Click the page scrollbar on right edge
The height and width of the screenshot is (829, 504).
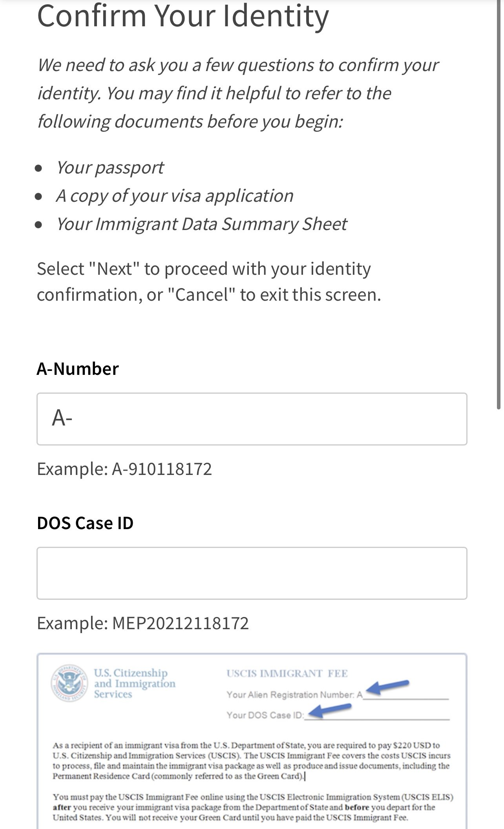(x=499, y=204)
